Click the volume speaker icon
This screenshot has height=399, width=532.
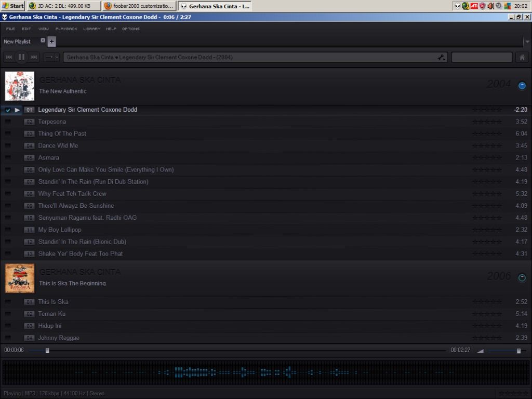click(480, 351)
